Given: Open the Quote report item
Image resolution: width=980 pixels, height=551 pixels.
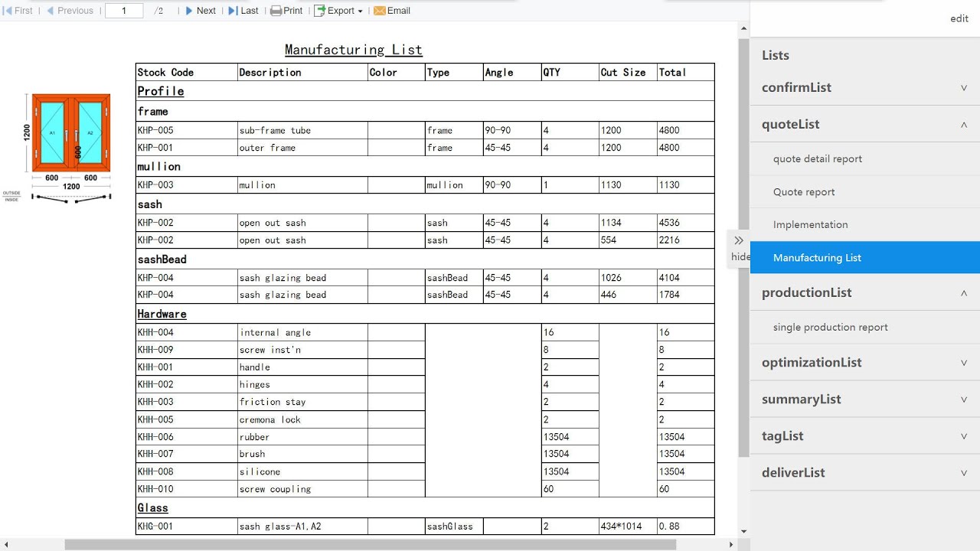Looking at the screenshot, I should [865, 191].
